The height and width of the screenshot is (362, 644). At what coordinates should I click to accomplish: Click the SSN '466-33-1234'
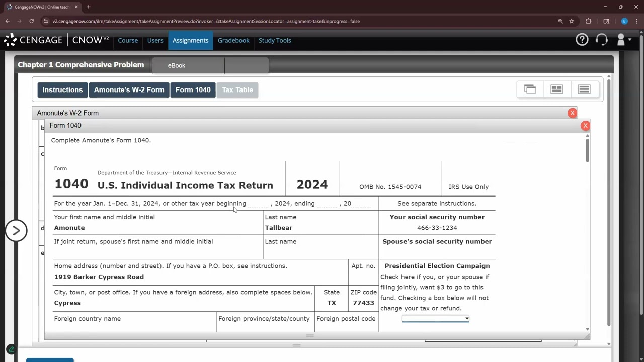coord(437,228)
